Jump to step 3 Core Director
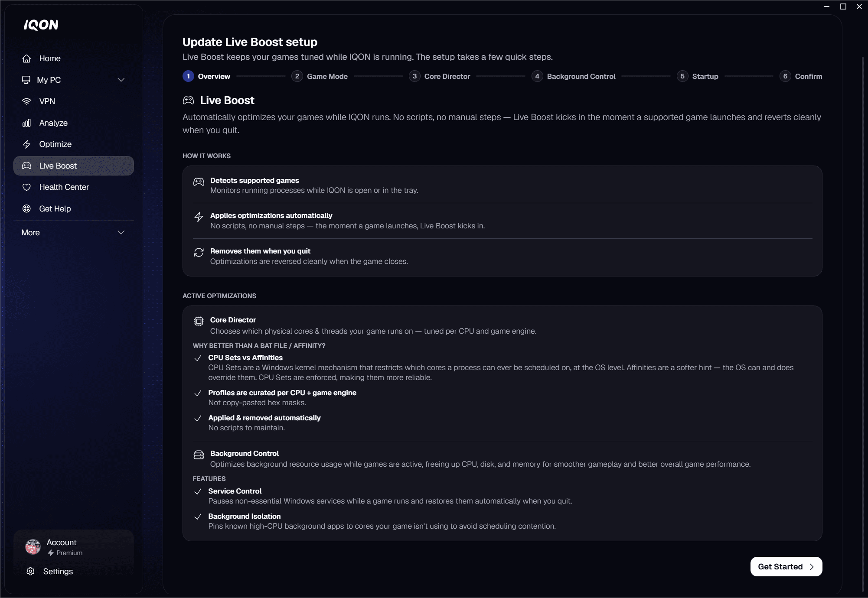Viewport: 868px width, 598px height. (x=440, y=76)
